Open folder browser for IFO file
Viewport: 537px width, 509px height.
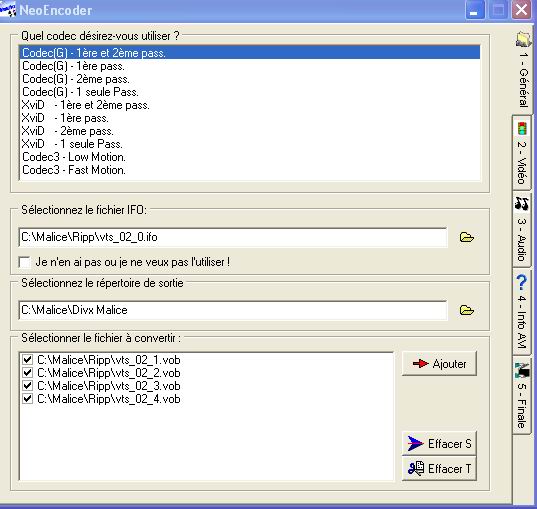[x=466, y=237]
